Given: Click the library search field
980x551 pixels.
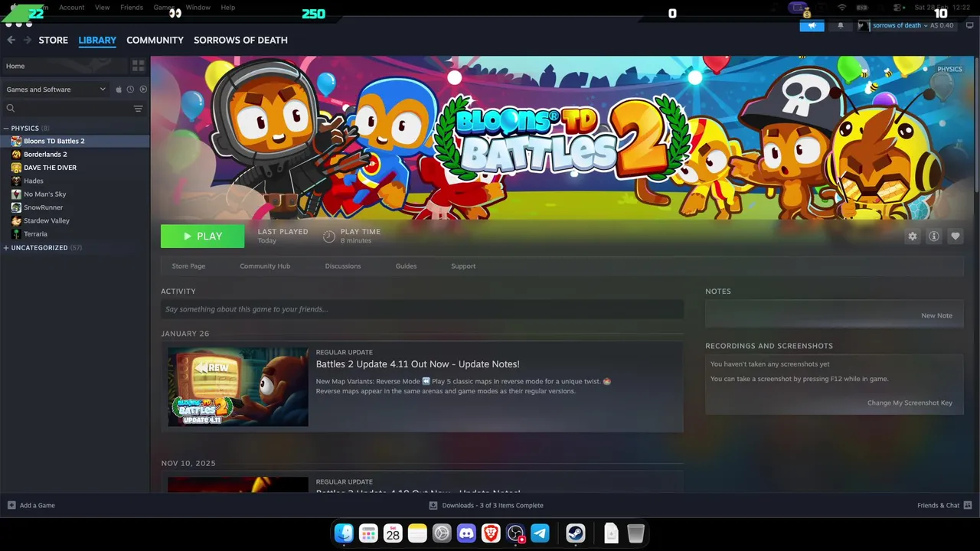Looking at the screenshot, I should (67, 109).
